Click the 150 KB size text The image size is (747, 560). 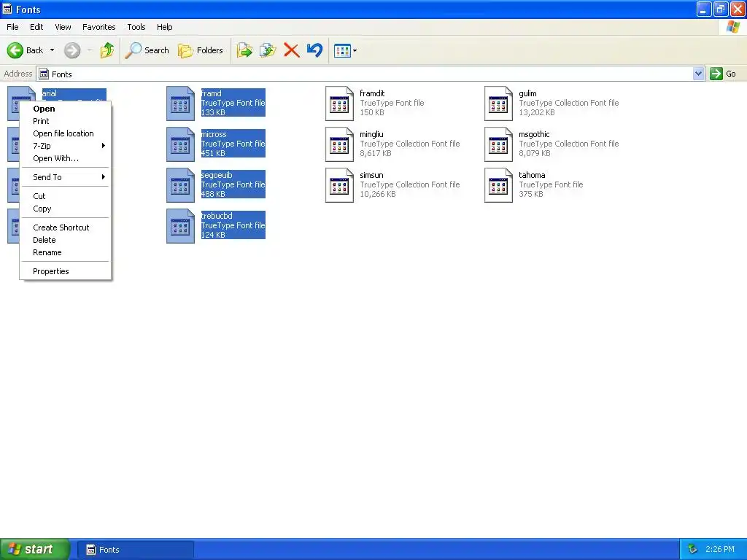point(371,112)
